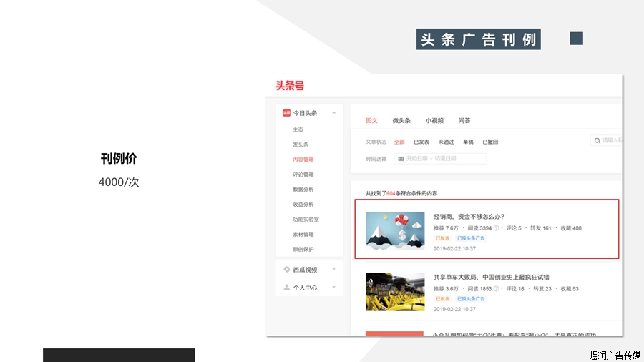Screen dimensions: 644x362
Task: Switch to the 微头条 tab
Action: coord(401,121)
